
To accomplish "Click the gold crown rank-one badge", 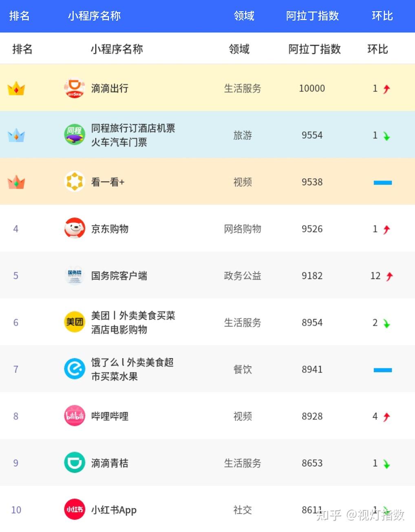I will 16,88.
